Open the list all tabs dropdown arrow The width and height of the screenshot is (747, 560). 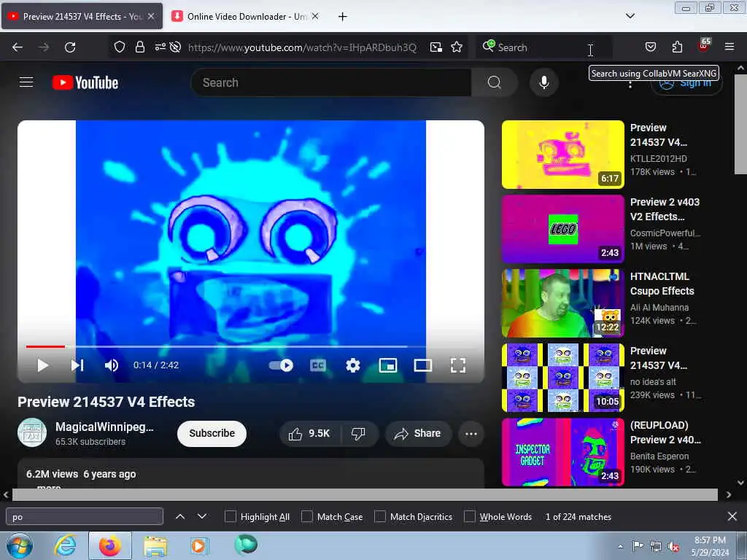click(630, 16)
